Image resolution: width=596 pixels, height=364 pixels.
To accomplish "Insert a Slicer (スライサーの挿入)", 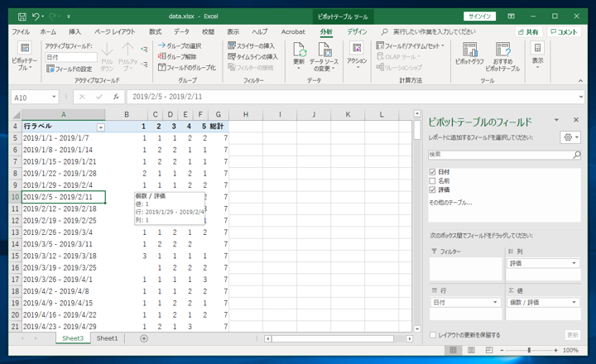I will (x=252, y=45).
